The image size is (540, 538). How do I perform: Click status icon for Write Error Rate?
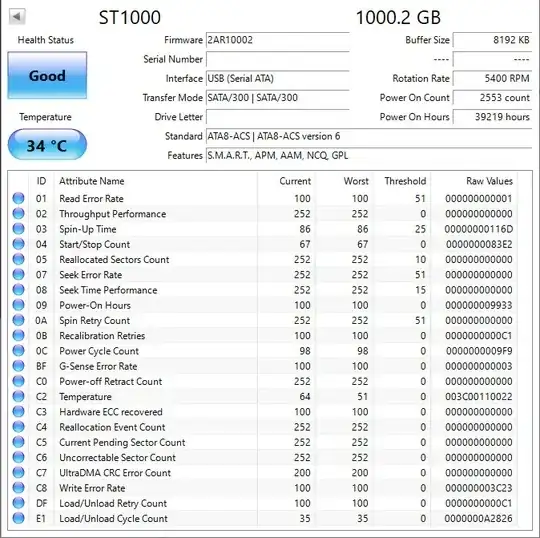(19, 488)
